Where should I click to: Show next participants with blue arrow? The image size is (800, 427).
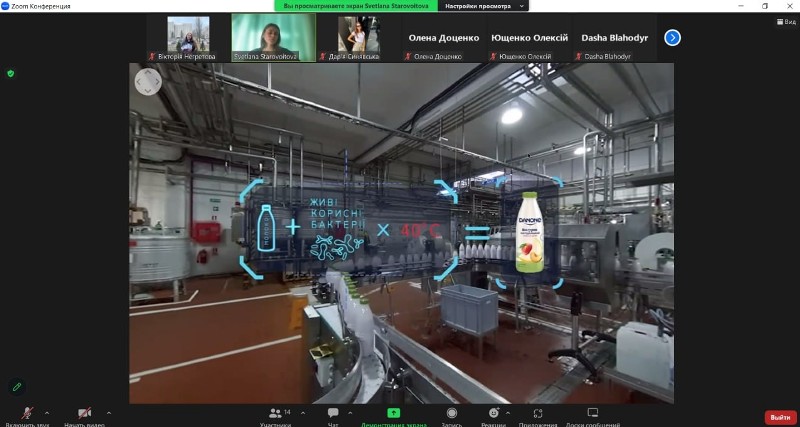pyautogui.click(x=672, y=38)
